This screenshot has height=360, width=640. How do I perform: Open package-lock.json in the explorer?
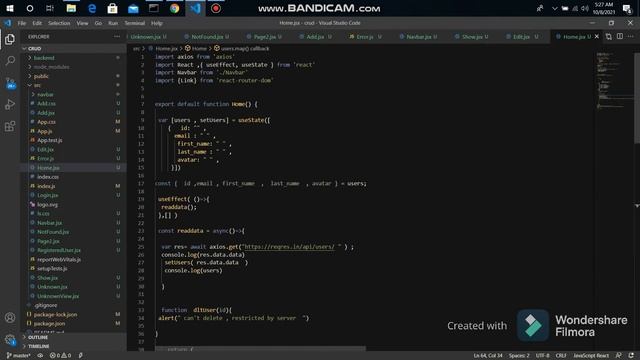pyautogui.click(x=73, y=314)
